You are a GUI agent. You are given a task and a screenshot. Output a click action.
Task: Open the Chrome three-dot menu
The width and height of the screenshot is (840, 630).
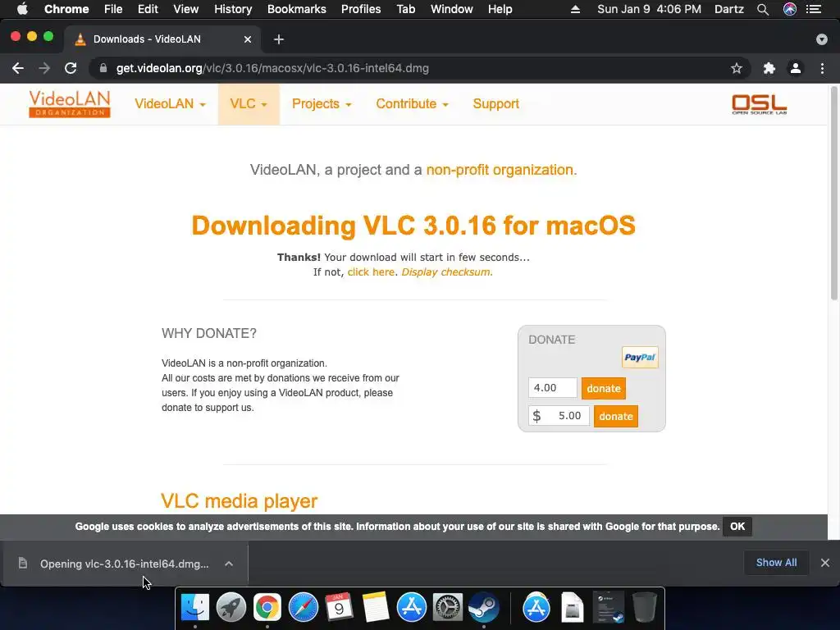[822, 68]
